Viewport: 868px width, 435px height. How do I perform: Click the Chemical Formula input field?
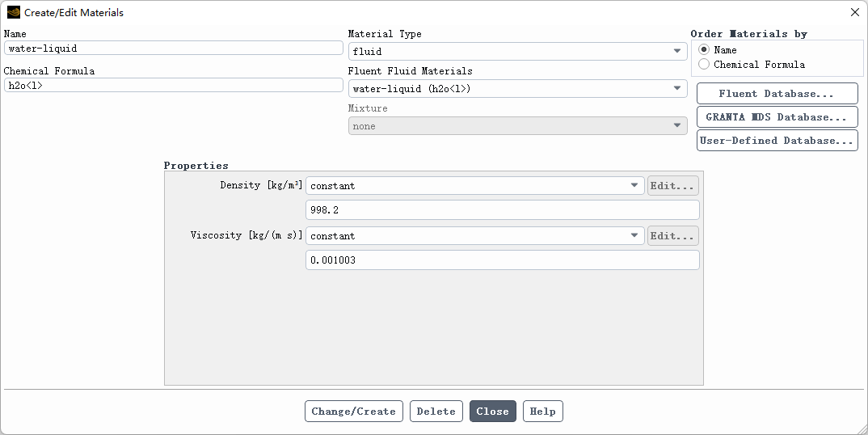[173, 85]
